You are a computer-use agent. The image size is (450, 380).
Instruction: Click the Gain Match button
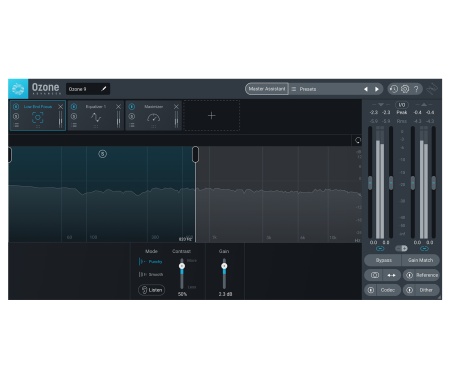(421, 260)
